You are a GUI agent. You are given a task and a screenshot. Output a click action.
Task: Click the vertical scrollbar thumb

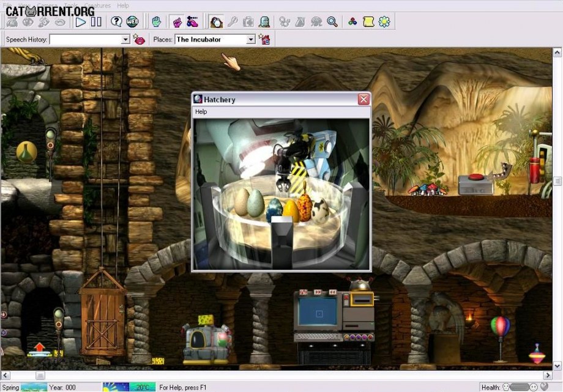coord(557,181)
